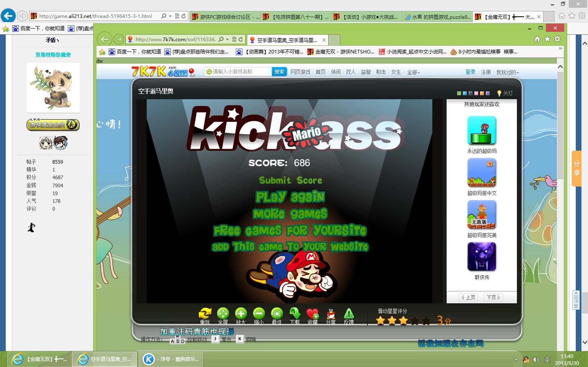The width and height of the screenshot is (588, 367).
Task: Click the 7K7K小游戏 logo
Action: [x=163, y=71]
